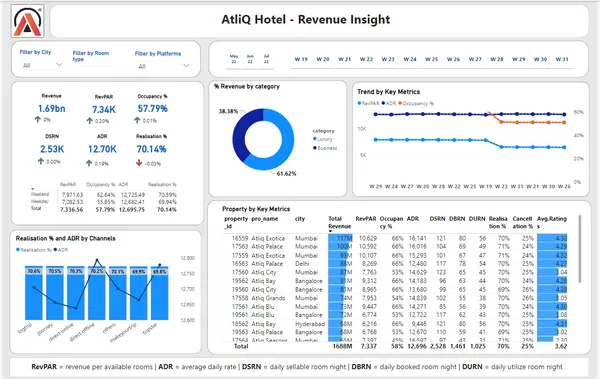Click the Revenue card value 1.69bn
Image resolution: width=600 pixels, height=379 pixels.
(52, 109)
